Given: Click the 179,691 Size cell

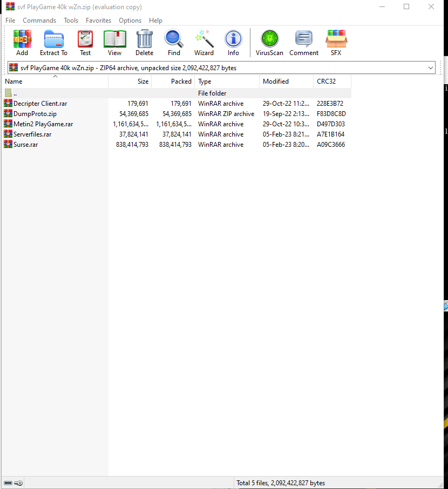Looking at the screenshot, I should 138,103.
